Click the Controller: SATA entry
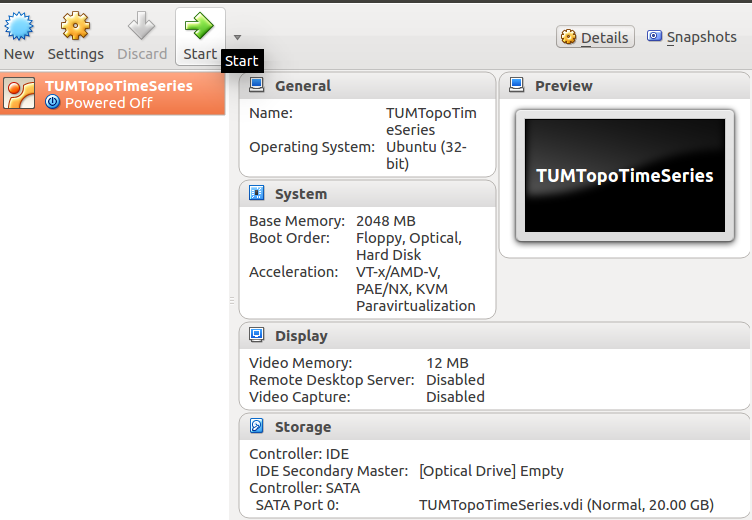Viewport: 752px width, 520px height. [x=305, y=488]
